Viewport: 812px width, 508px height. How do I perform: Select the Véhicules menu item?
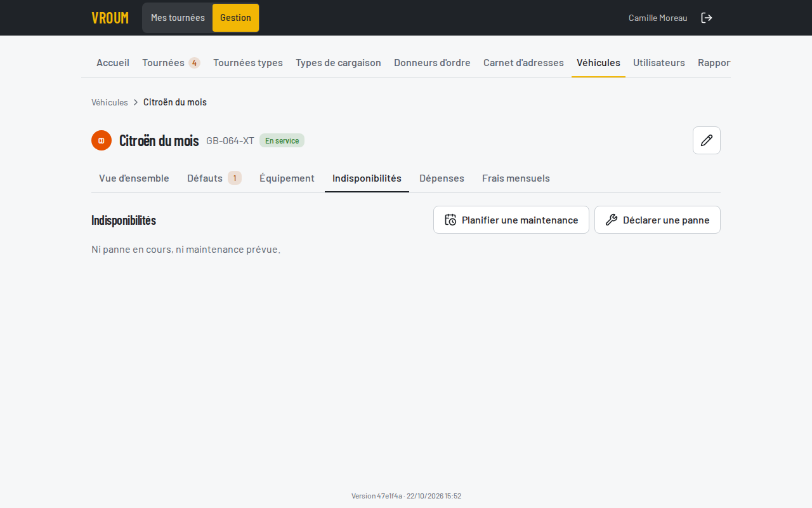point(598,62)
